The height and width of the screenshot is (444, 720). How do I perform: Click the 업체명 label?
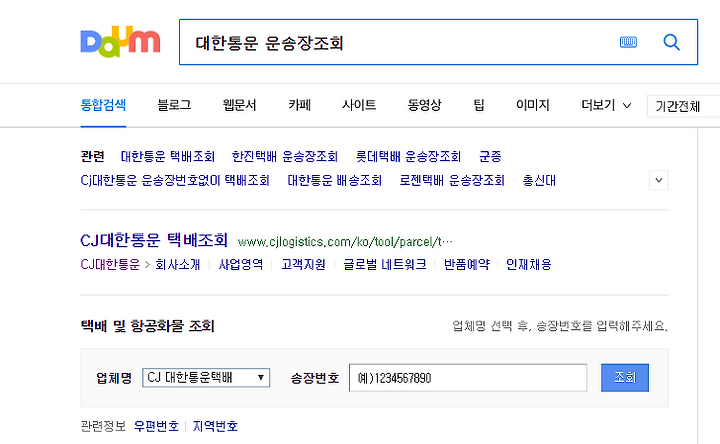[114, 378]
